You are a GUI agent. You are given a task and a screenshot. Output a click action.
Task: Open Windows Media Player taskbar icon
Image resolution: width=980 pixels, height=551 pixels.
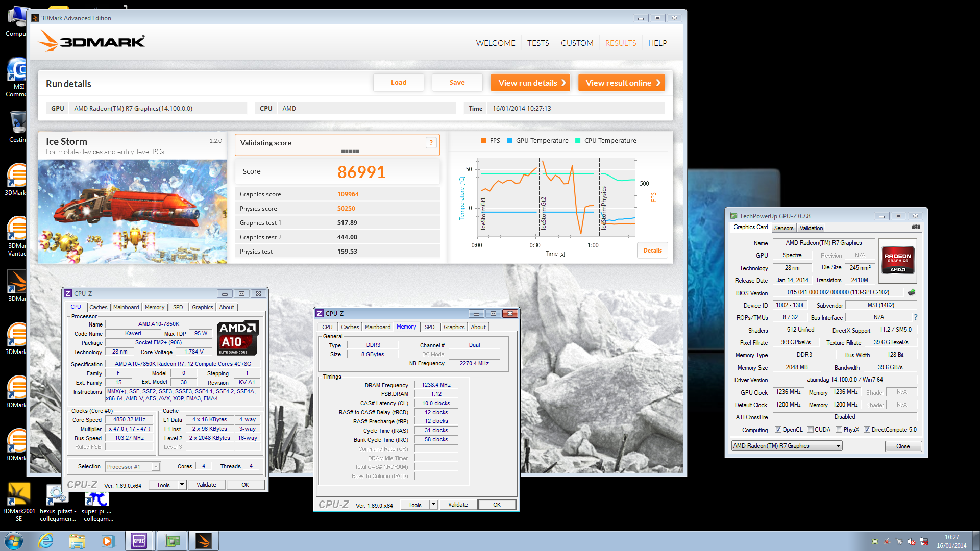(108, 541)
